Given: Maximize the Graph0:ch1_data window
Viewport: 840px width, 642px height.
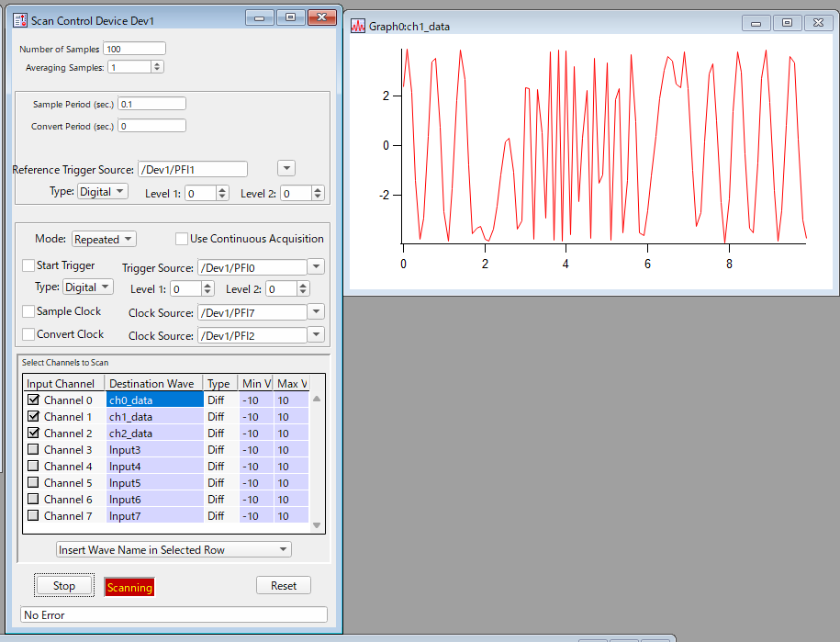Looking at the screenshot, I should point(787,24).
